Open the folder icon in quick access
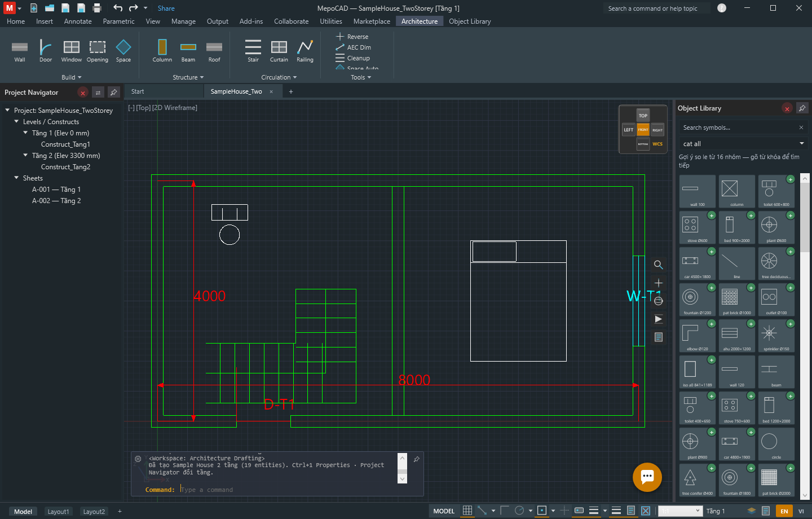The height and width of the screenshot is (519, 812). coord(50,8)
